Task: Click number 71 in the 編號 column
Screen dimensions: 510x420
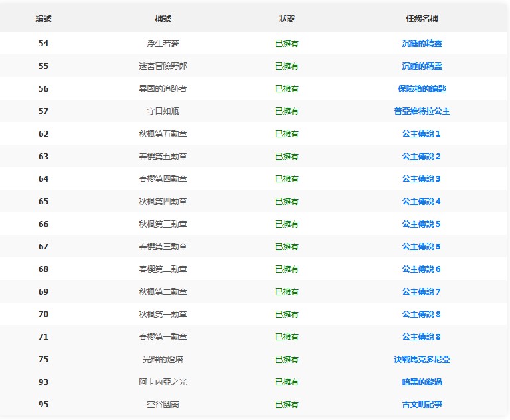Action: [x=44, y=337]
